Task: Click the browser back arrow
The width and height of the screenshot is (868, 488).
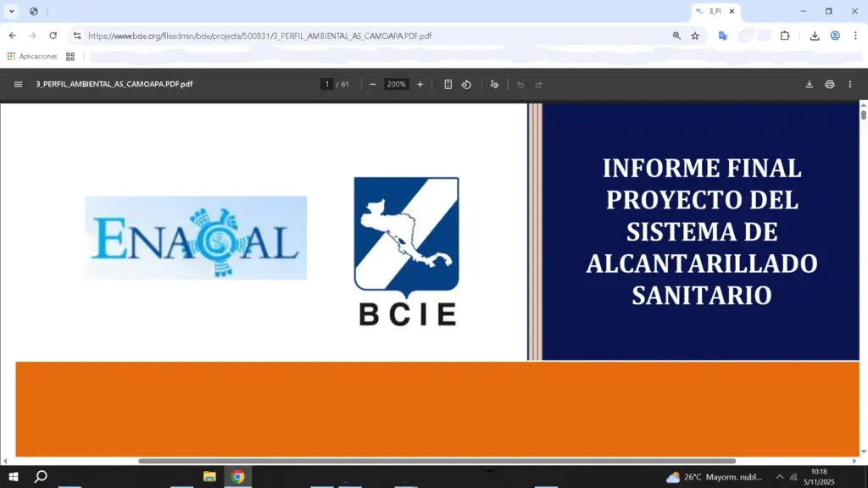Action: (11, 36)
